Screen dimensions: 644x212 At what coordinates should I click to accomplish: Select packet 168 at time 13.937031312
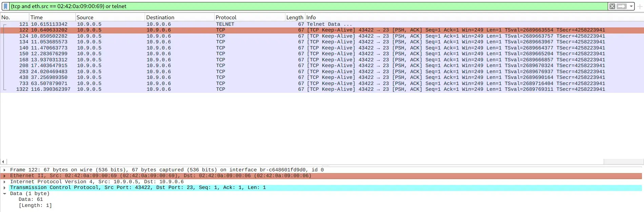[322, 60]
